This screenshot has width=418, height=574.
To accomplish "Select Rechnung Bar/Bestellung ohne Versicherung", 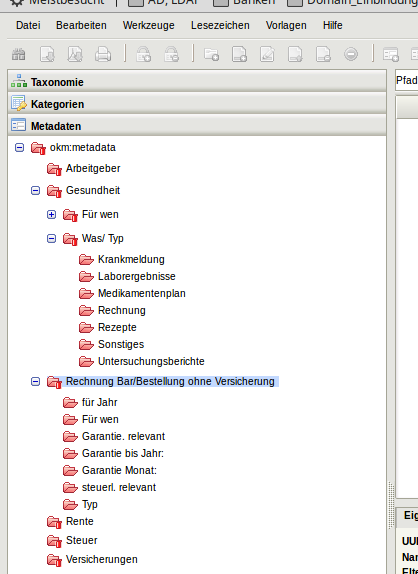I will click(x=170, y=381).
